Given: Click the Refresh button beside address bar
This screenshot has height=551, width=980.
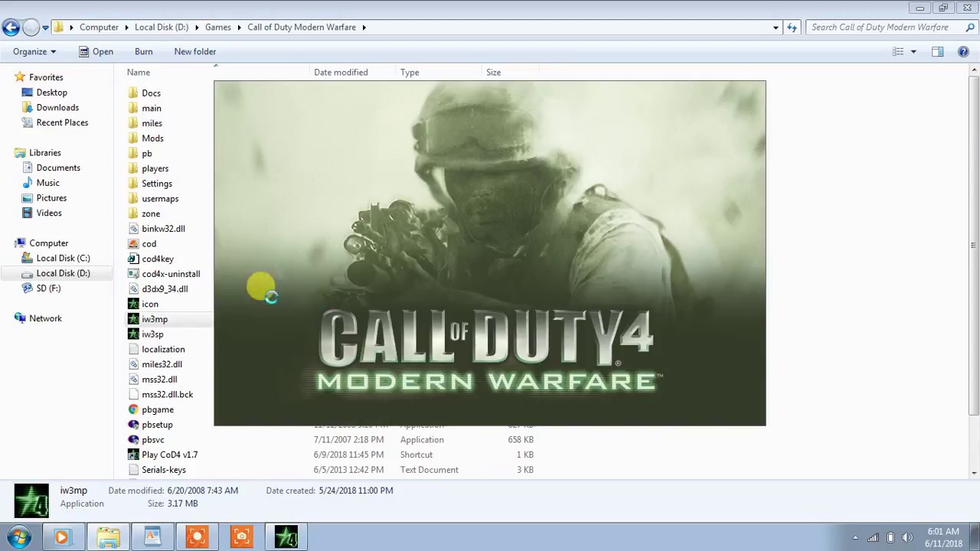Looking at the screenshot, I should click(792, 28).
